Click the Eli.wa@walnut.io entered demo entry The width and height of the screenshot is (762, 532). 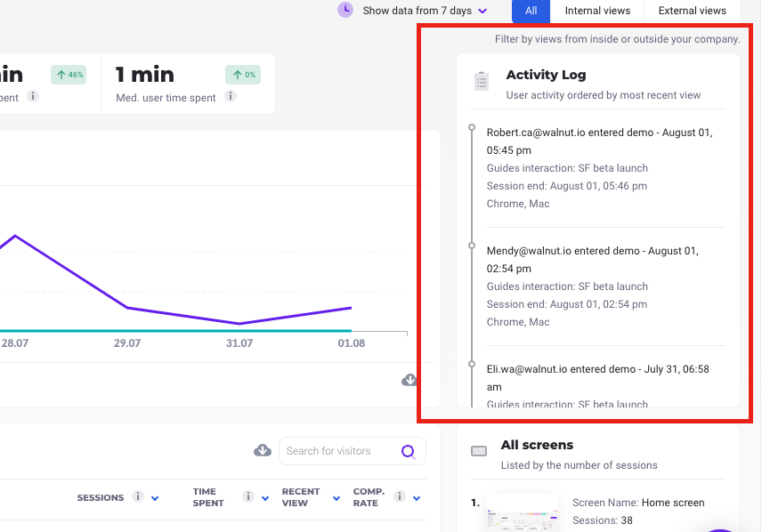tap(597, 378)
